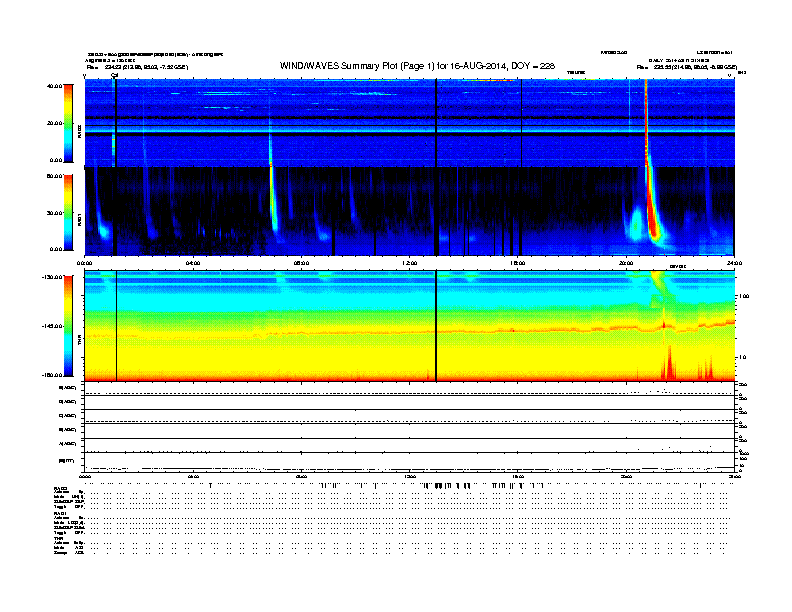This screenshot has width=792, height=612.
Task: Click 16:00 label under the RAD1 spectrogram
Action: [x=518, y=263]
